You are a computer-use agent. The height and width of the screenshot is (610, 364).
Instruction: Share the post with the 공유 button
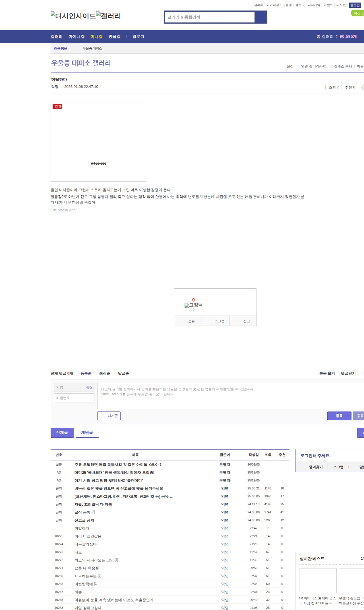pyautogui.click(x=188, y=321)
